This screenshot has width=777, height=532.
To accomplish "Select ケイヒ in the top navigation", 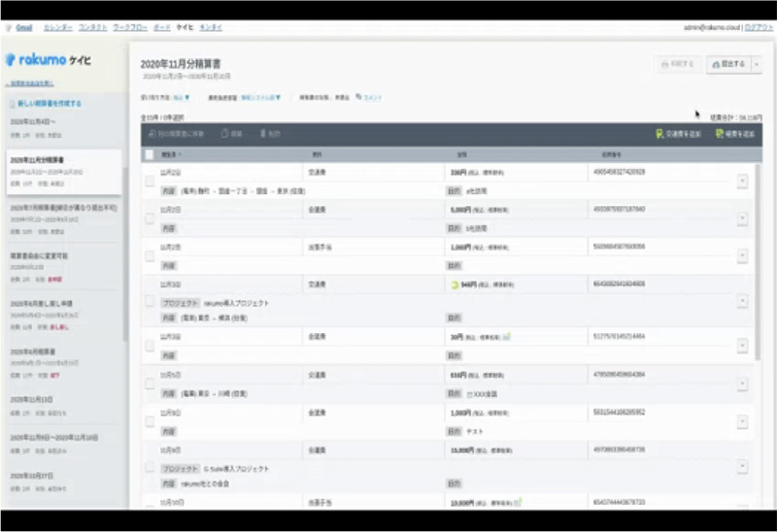I will [x=185, y=28].
